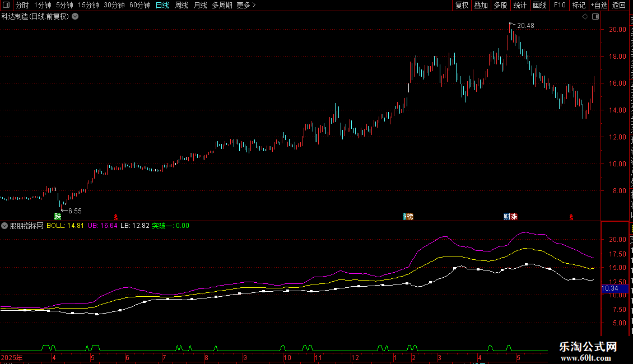Click the LB: 12.82 value label
The height and width of the screenshot is (364, 633).
(x=135, y=226)
